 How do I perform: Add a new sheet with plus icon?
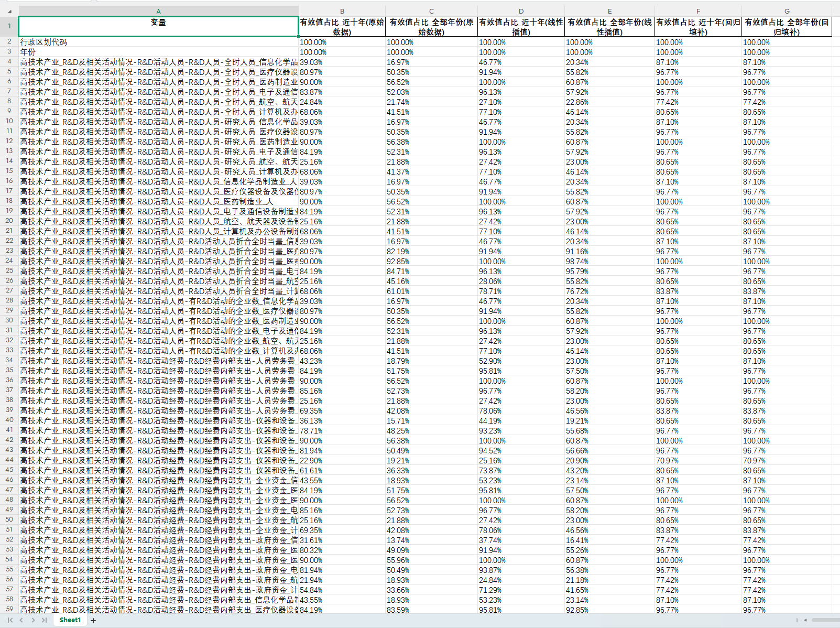93,621
